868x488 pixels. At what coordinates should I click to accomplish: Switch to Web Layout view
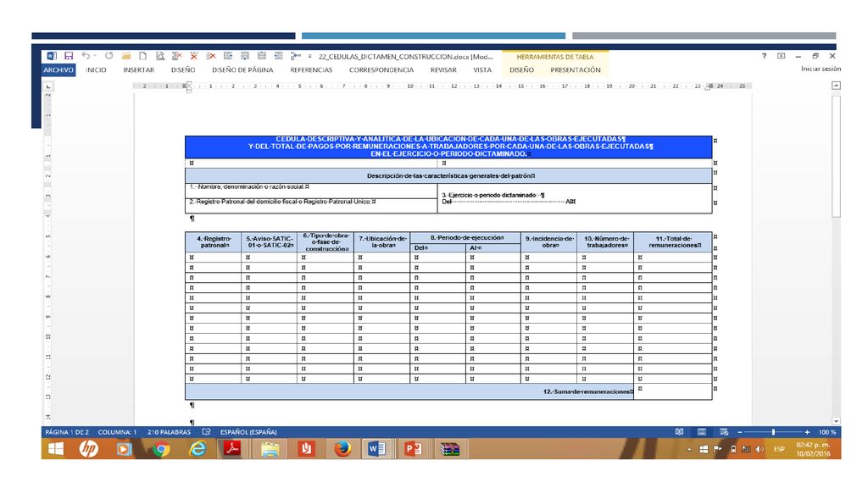(724, 432)
